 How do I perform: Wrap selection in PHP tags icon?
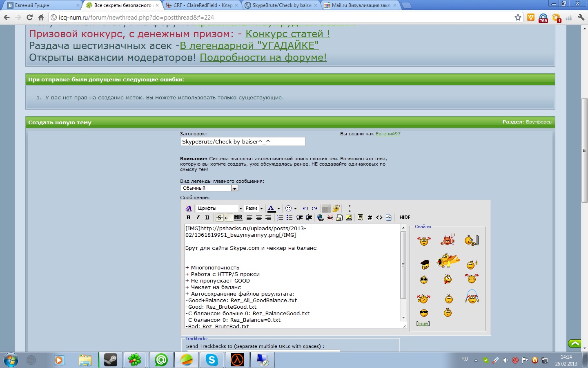click(x=388, y=218)
